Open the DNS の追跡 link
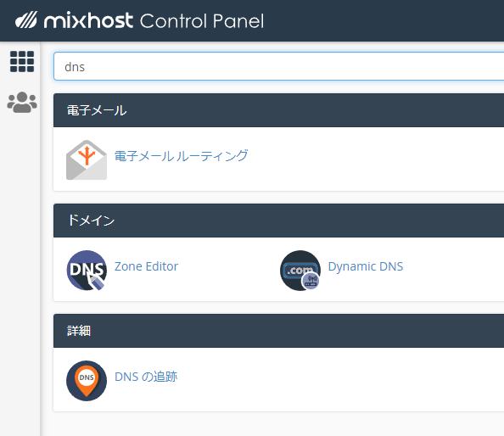The image size is (504, 436). pos(146,377)
